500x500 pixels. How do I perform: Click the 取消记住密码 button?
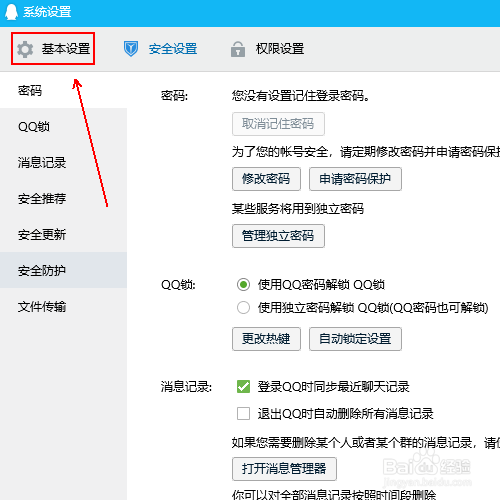click(278, 124)
